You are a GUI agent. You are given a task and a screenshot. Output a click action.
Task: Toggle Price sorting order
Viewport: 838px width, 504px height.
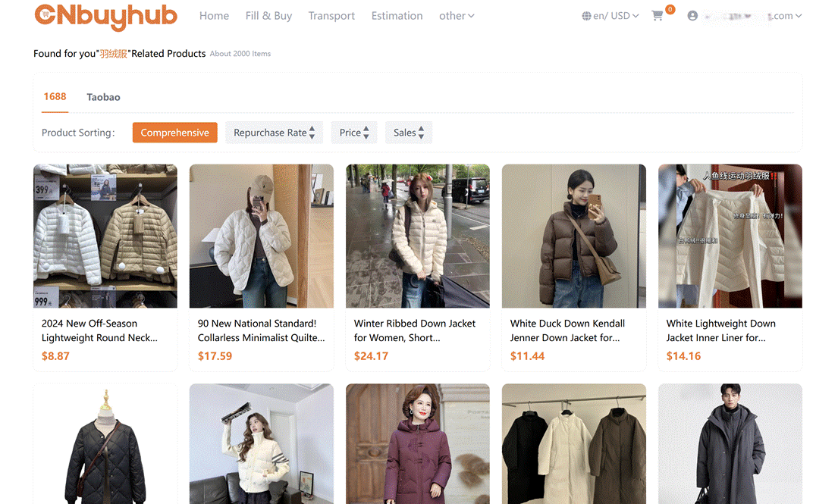pyautogui.click(x=354, y=133)
